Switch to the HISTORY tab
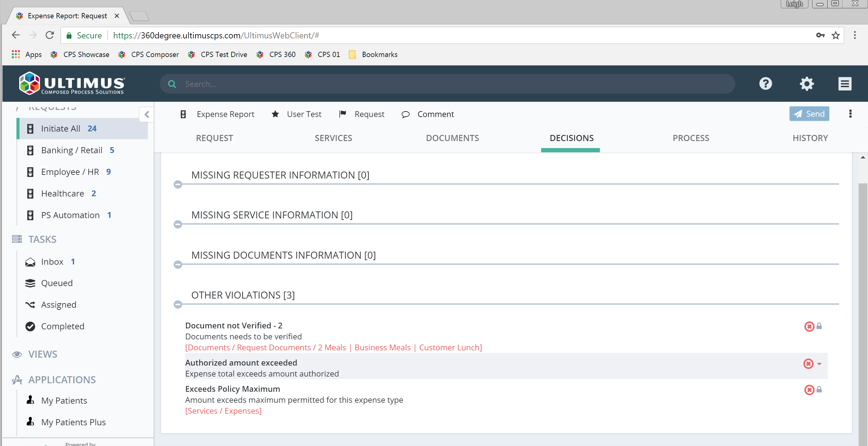 pyautogui.click(x=810, y=138)
